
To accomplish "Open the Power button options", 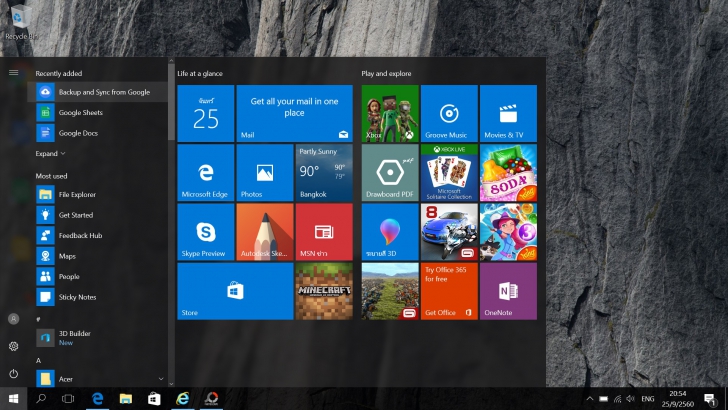I will [14, 373].
